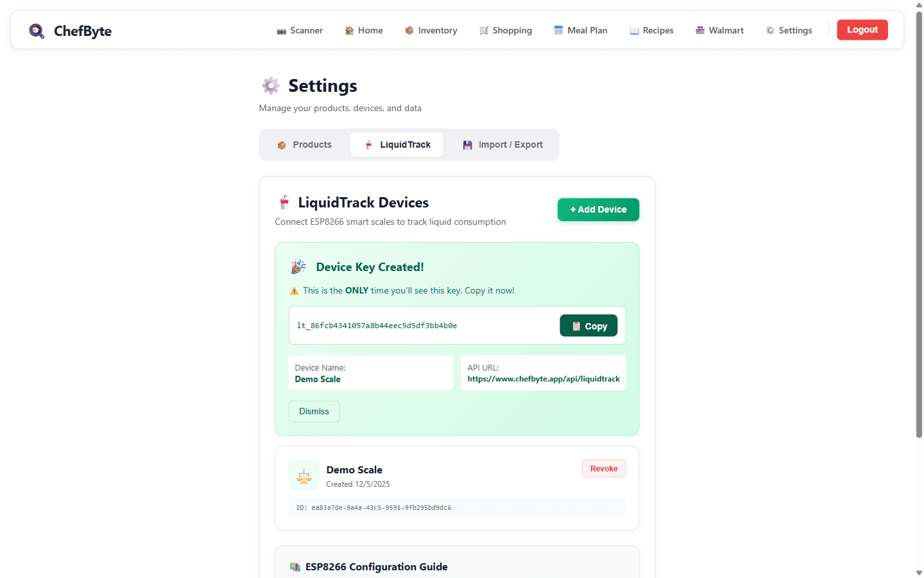Click the scale icon beside Demo Scale
This screenshot has height=578, width=924.
(x=304, y=475)
